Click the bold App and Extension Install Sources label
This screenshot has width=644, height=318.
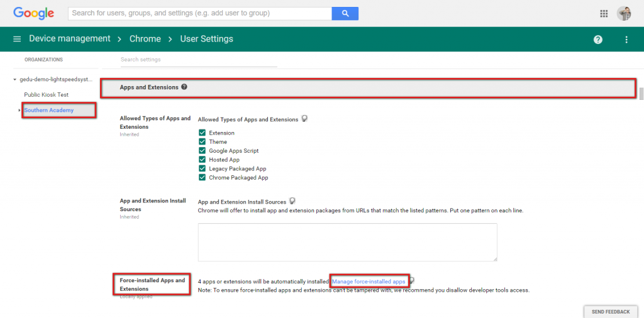pyautogui.click(x=153, y=205)
